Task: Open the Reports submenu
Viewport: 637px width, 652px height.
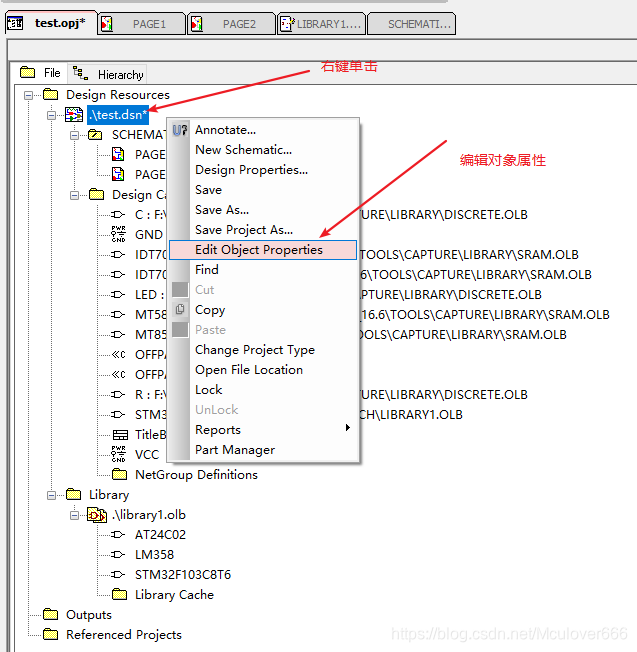Action: coord(218,430)
